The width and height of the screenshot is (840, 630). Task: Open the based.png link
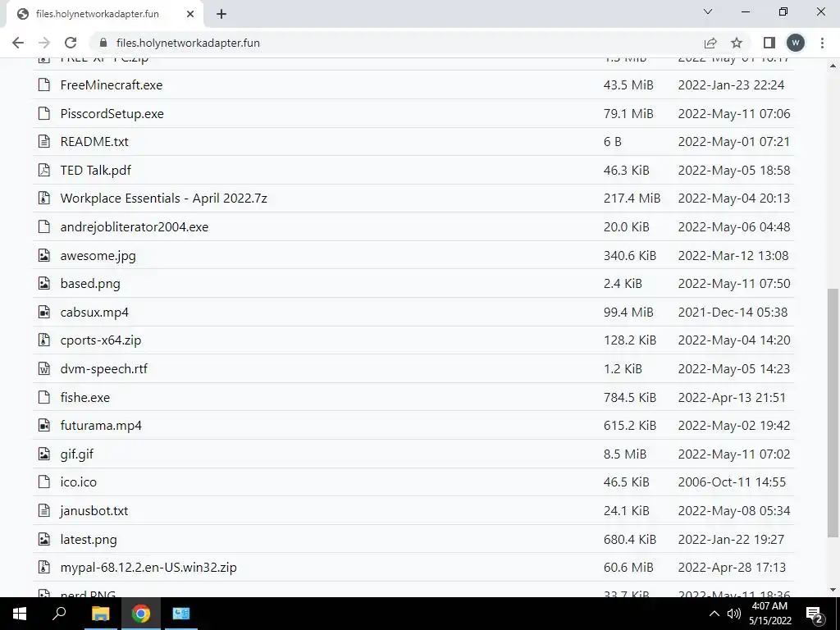pos(90,283)
